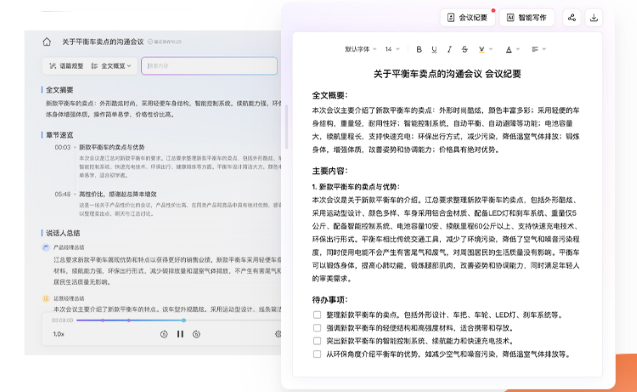This screenshot has width=637, height=392.
Task: Open the 智能写作 smart writing tab
Action: pyautogui.click(x=526, y=17)
